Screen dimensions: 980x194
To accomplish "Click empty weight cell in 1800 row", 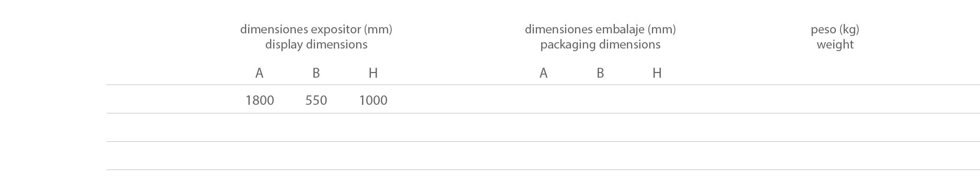I will click(x=835, y=99).
